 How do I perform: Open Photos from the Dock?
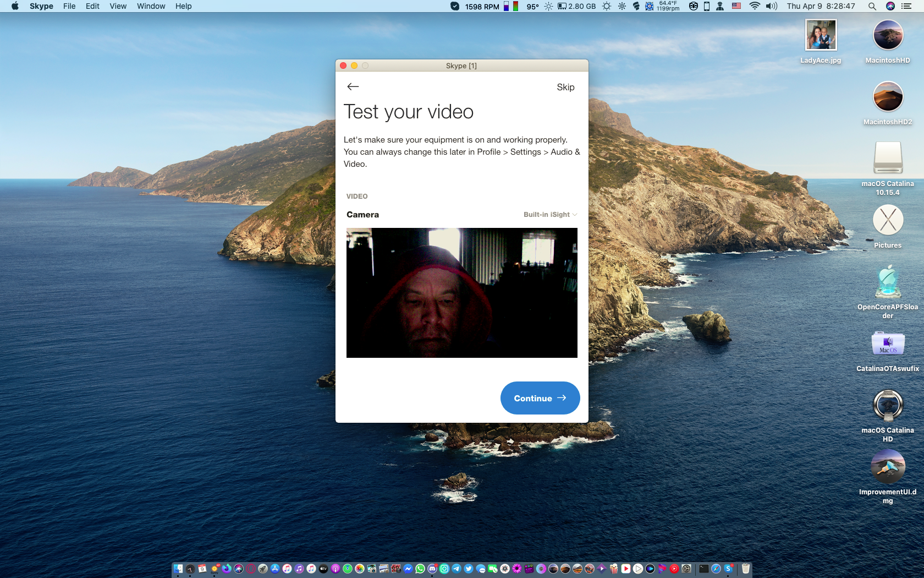click(359, 569)
